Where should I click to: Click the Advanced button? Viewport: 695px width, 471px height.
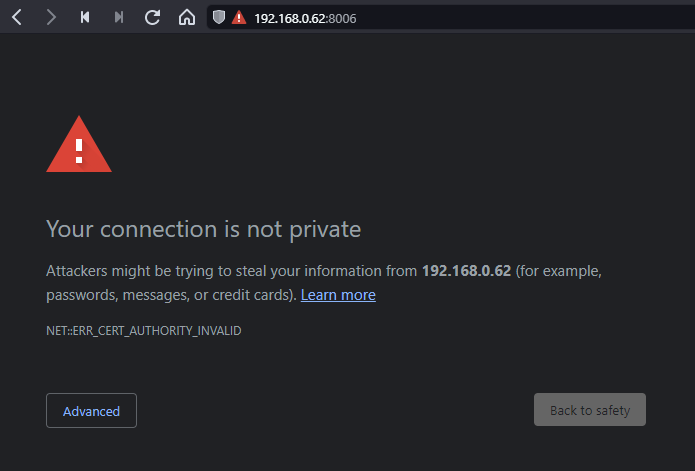(x=91, y=411)
